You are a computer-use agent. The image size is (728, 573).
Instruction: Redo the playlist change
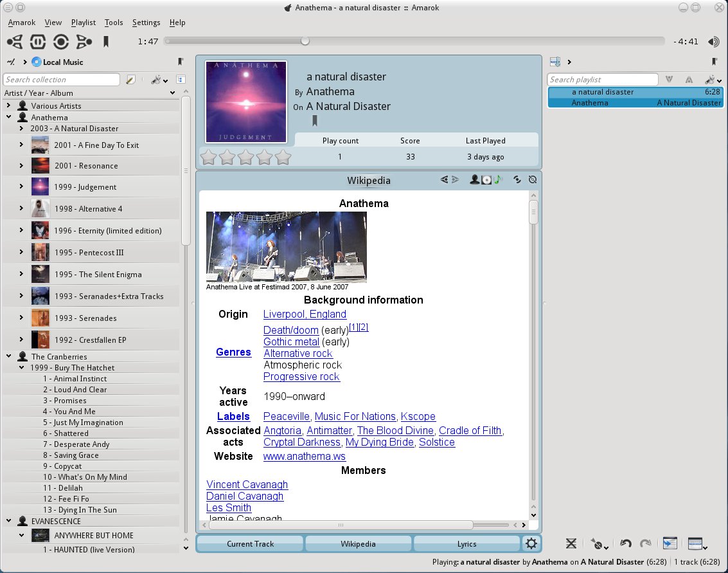(x=645, y=543)
